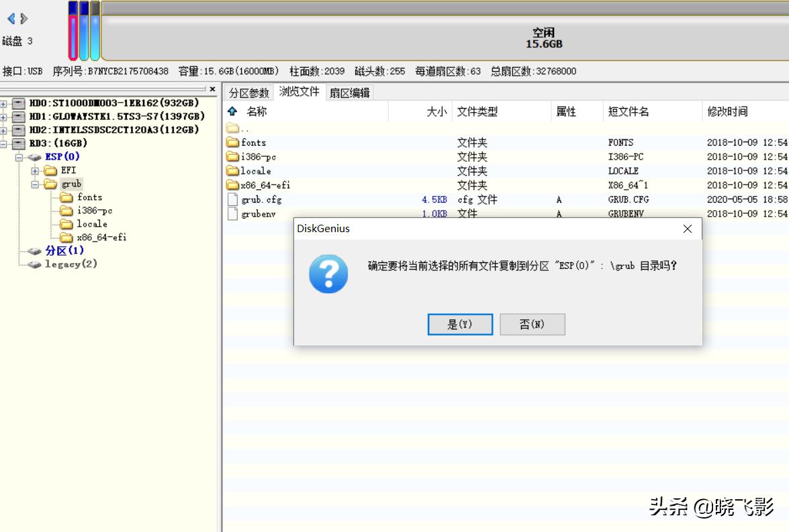Click the forward arrow beside 磁盘 3
The height and width of the screenshot is (532, 789).
pos(23,19)
